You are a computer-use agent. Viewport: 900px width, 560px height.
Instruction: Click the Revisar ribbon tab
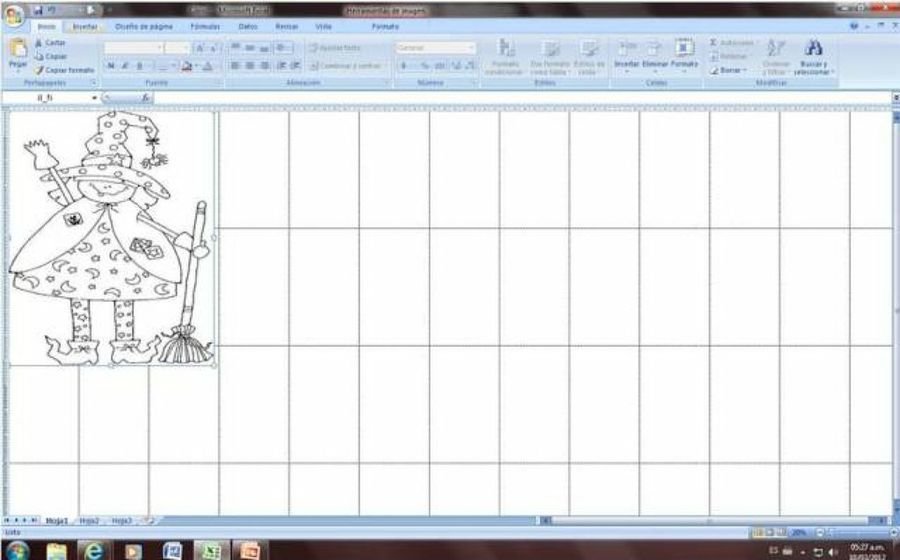click(286, 27)
